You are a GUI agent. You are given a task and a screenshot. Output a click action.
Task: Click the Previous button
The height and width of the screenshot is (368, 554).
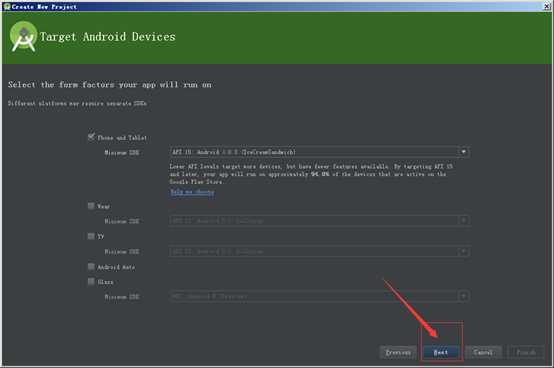[x=398, y=352]
